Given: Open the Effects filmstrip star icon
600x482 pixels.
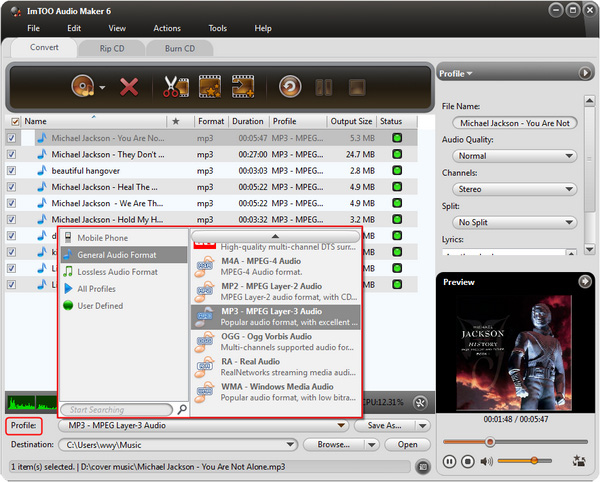Looking at the screenshot, I should pos(210,86).
